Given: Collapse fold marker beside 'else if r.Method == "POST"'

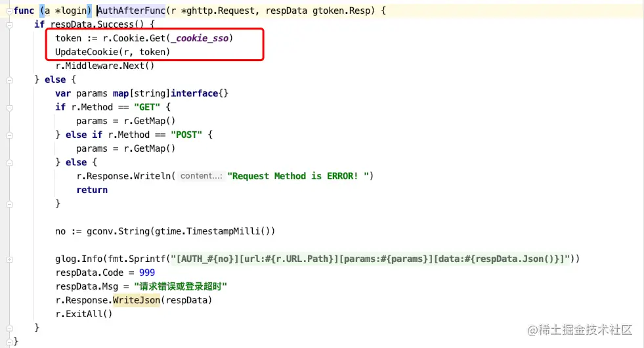Looking at the screenshot, I should [9, 135].
